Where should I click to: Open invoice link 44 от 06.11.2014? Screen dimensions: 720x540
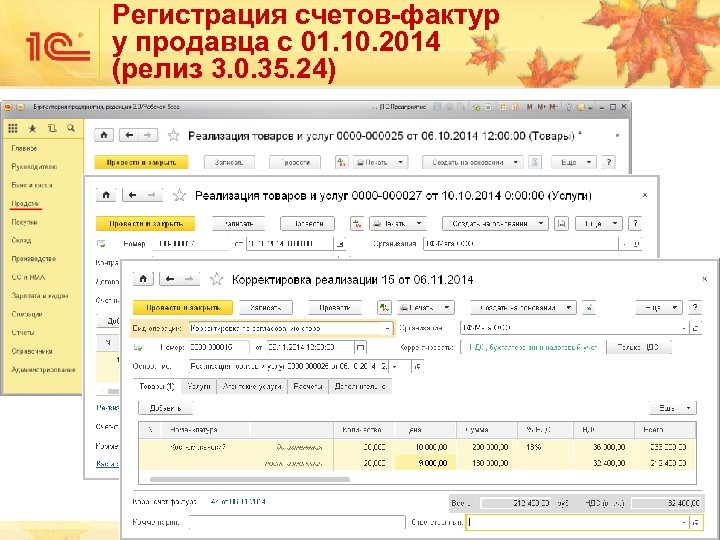click(238, 502)
